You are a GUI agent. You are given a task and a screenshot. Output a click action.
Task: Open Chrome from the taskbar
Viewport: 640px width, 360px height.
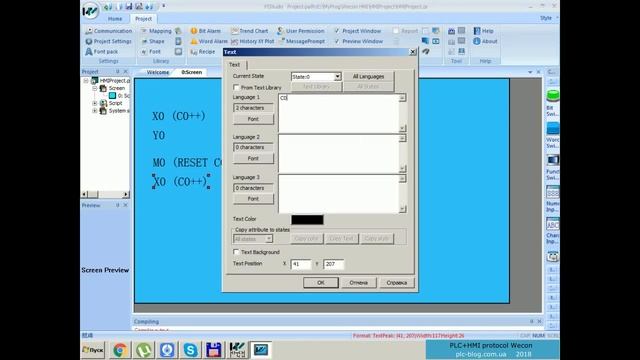120,350
